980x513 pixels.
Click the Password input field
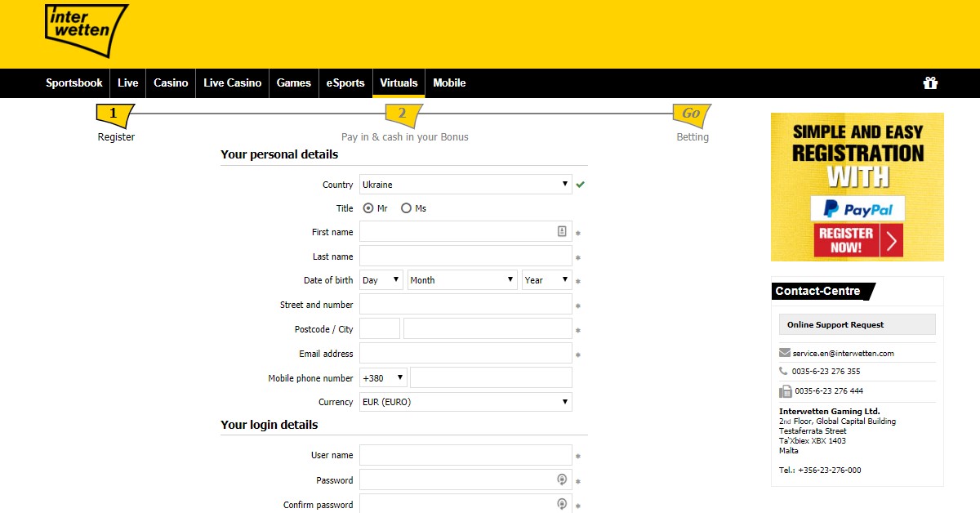pyautogui.click(x=465, y=480)
